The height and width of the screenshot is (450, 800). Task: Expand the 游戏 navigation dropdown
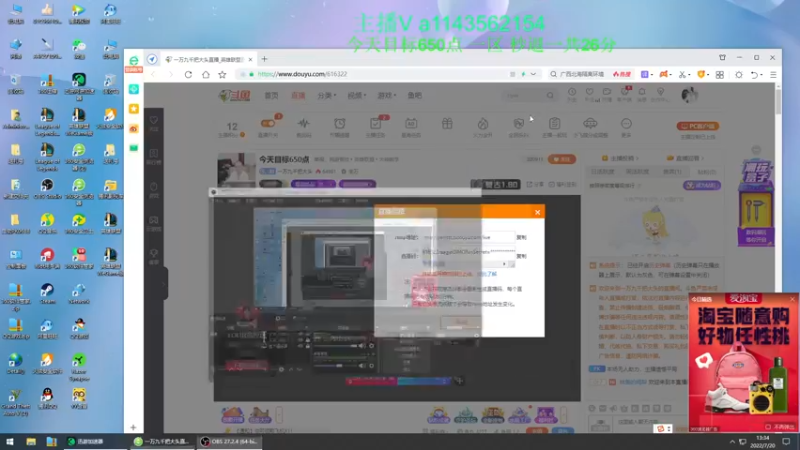pyautogui.click(x=387, y=95)
